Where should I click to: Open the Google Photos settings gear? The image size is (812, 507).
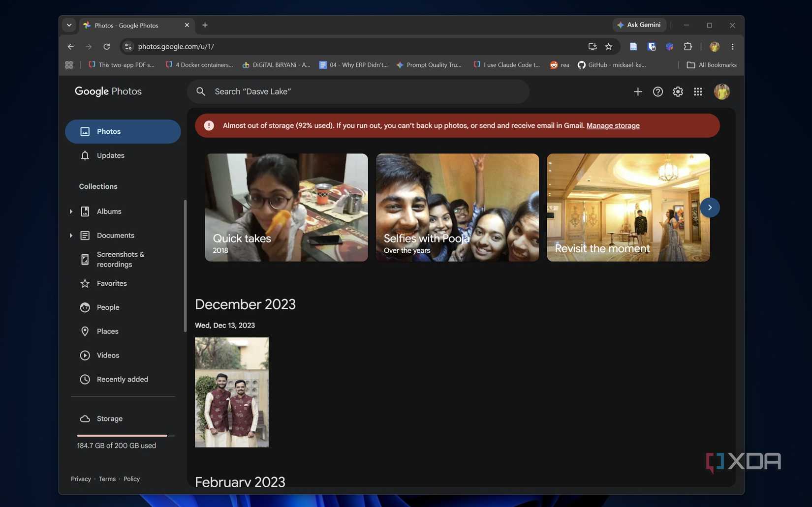pyautogui.click(x=678, y=91)
